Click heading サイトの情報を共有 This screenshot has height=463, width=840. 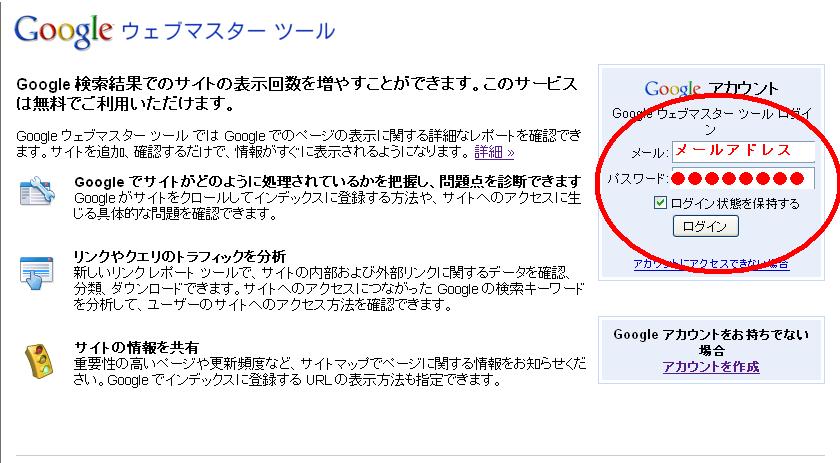click(136, 348)
